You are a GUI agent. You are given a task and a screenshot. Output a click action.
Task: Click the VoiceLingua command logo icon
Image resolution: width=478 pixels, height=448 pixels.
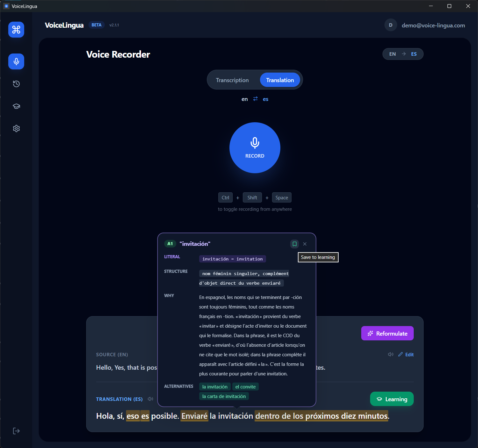tap(16, 30)
